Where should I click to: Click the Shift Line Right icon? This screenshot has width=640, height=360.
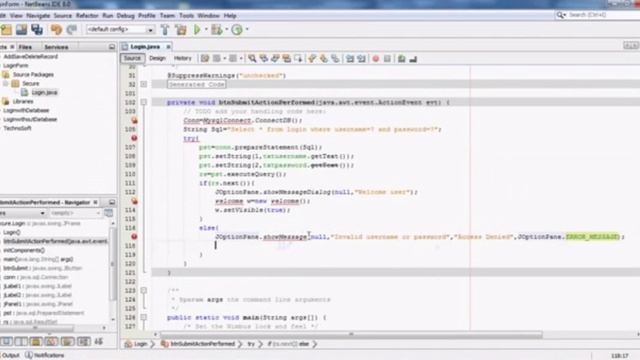point(362,59)
